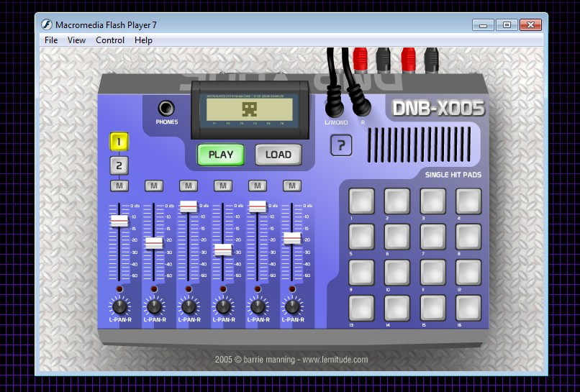Mute the fourth mixer channel
580x392 pixels.
click(x=223, y=186)
